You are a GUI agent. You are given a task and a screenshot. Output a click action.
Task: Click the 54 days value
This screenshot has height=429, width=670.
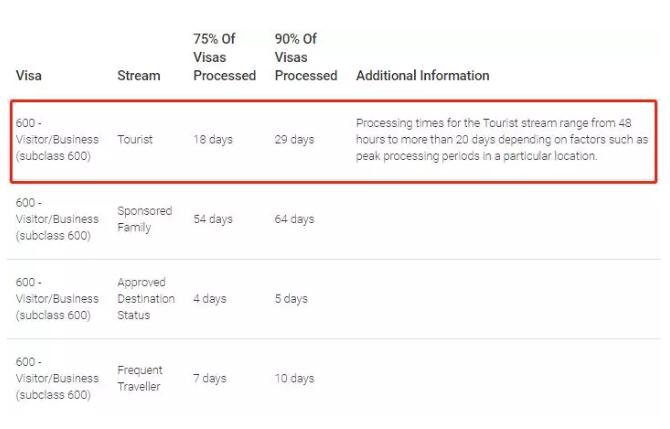click(x=213, y=219)
